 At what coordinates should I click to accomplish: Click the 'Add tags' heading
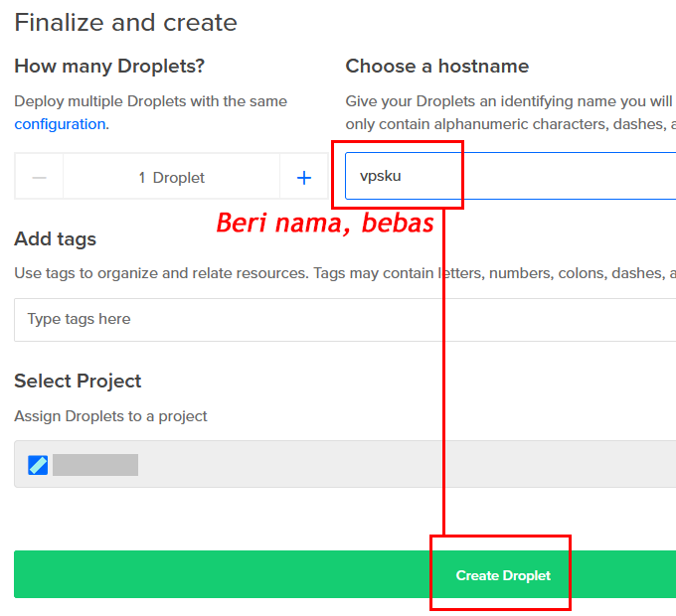click(x=56, y=239)
